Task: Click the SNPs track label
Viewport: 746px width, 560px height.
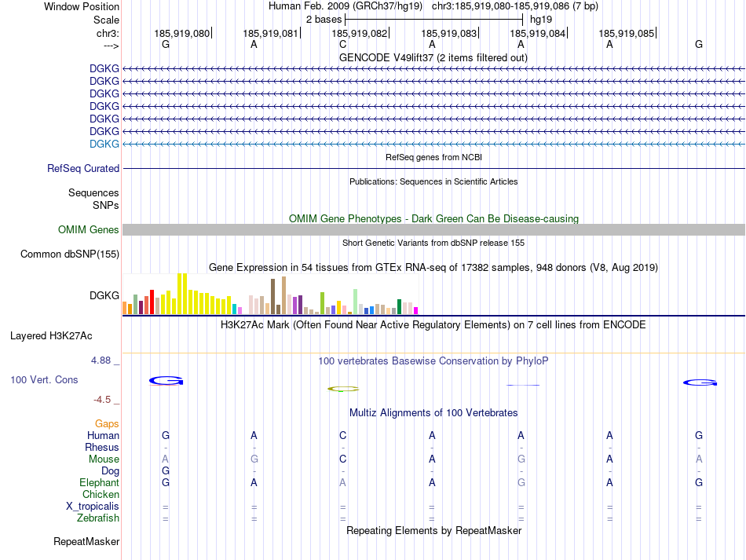Action: 106,205
